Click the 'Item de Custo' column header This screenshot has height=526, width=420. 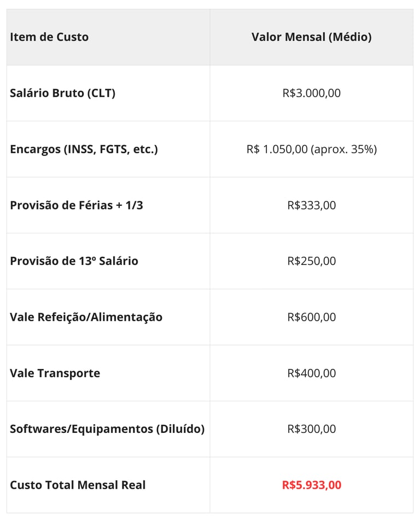click(x=49, y=37)
